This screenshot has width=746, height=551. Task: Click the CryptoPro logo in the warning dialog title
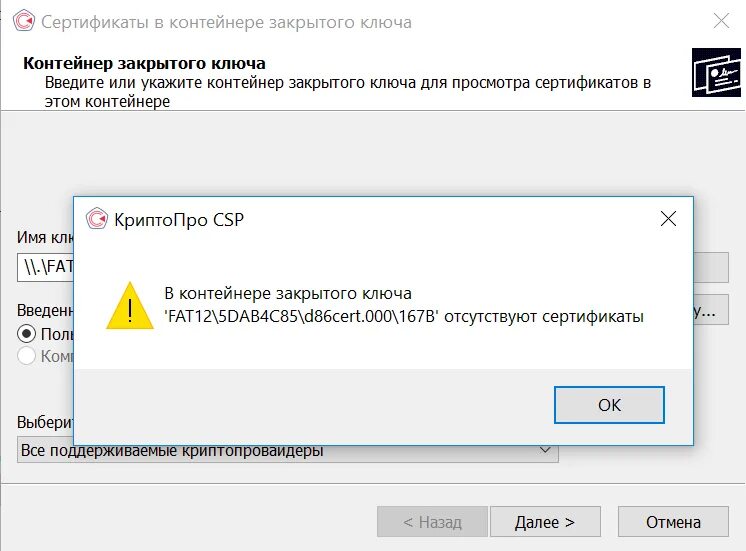tap(97, 219)
